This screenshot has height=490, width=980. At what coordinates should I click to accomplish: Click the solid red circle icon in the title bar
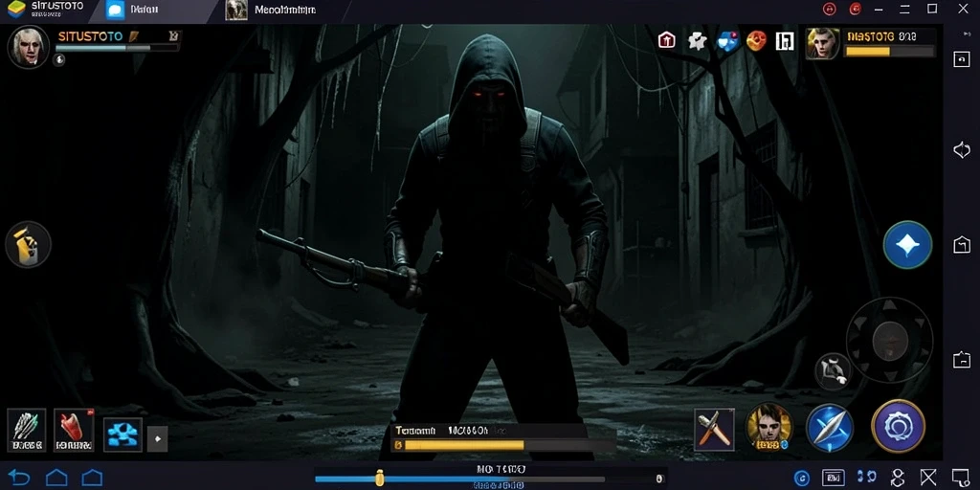click(x=856, y=9)
